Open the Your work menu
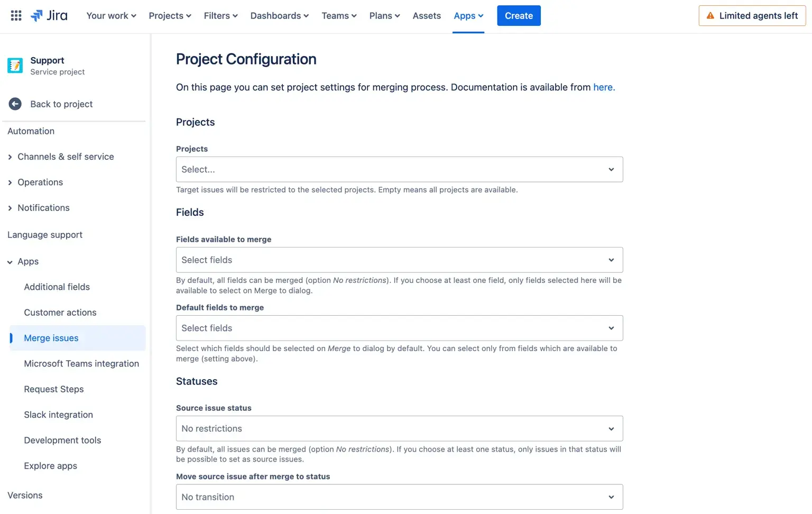Viewport: 812px width, 514px height. tap(111, 16)
